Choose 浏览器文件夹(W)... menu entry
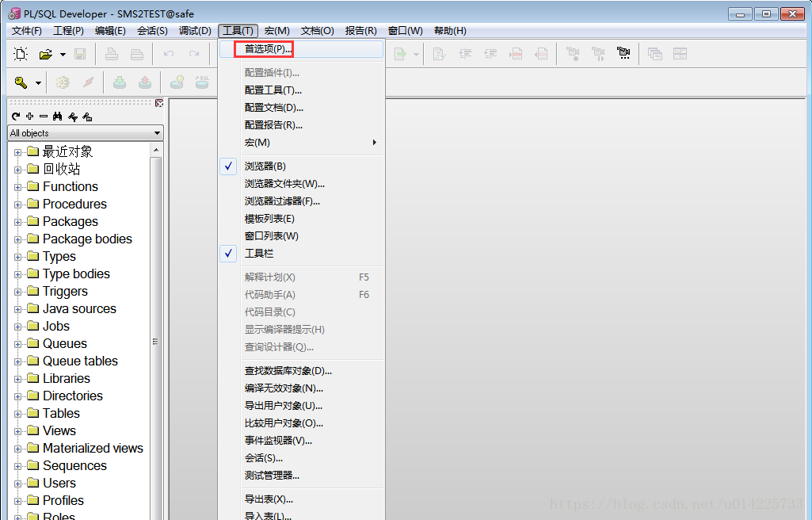This screenshot has height=520, width=812. click(301, 184)
